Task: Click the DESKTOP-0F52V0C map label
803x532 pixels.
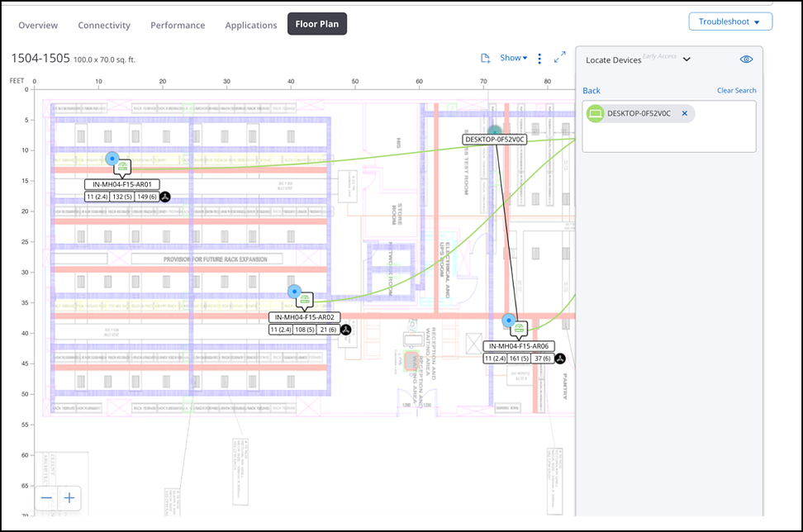Action: [x=495, y=140]
